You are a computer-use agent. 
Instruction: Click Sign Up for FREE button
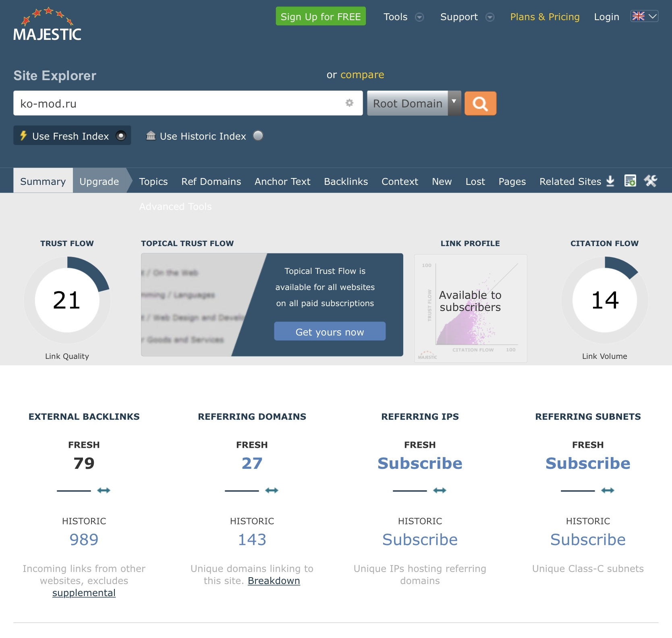321,17
